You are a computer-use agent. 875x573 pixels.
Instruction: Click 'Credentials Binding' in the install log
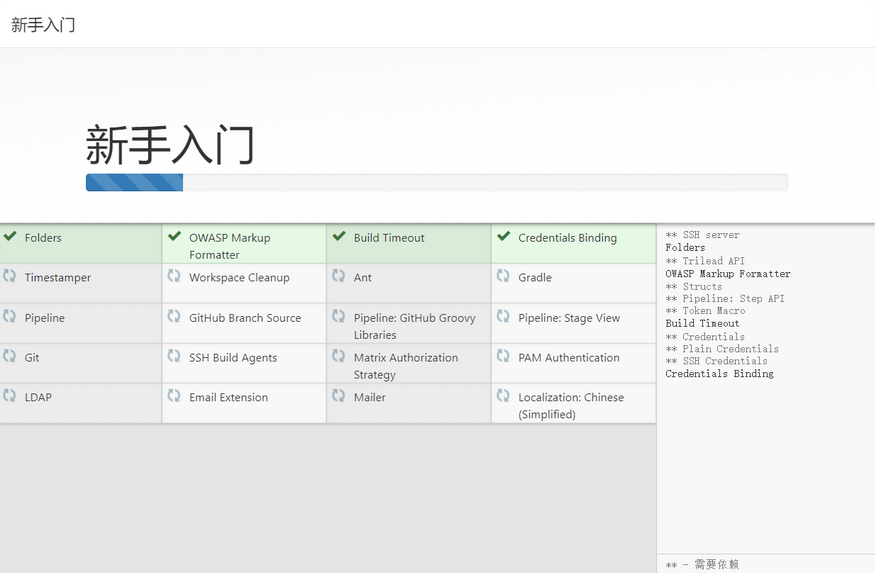coord(719,374)
